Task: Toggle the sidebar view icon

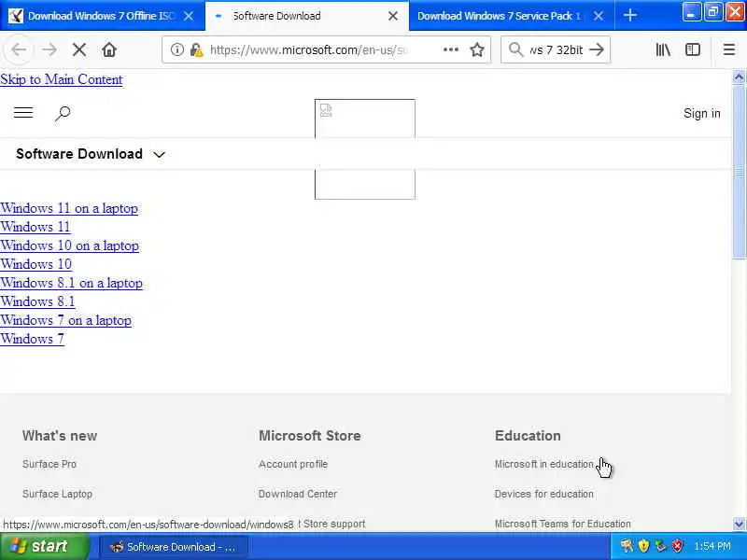Action: 692,49
